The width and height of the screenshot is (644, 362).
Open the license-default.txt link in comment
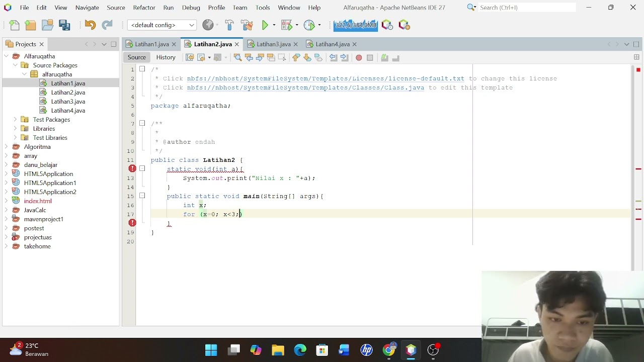click(326, 78)
